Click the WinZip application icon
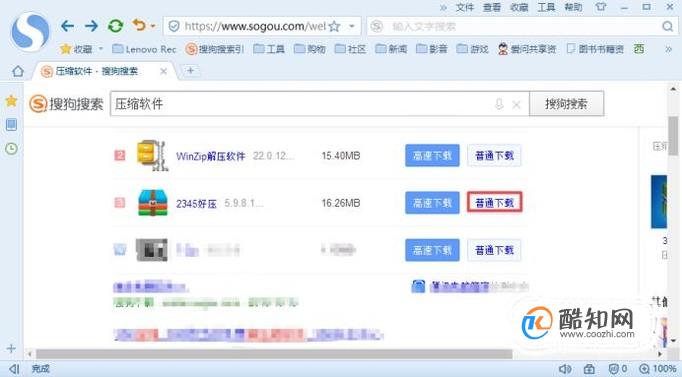This screenshot has width=682, height=377. tap(153, 155)
